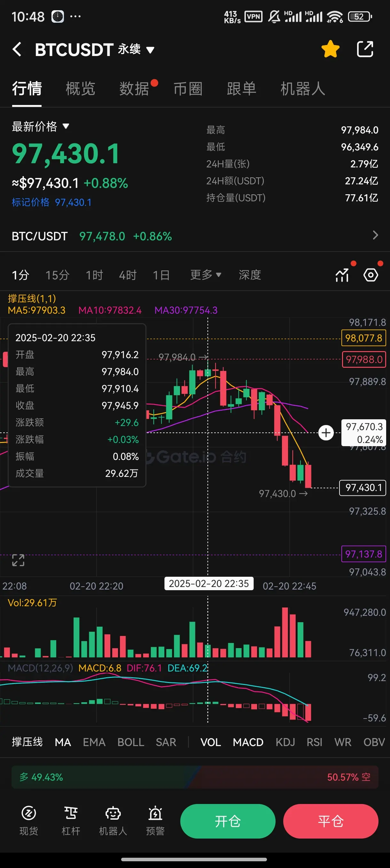This screenshot has height=868, width=390.
Task: Tap the muted bell status icon
Action: pos(274,17)
